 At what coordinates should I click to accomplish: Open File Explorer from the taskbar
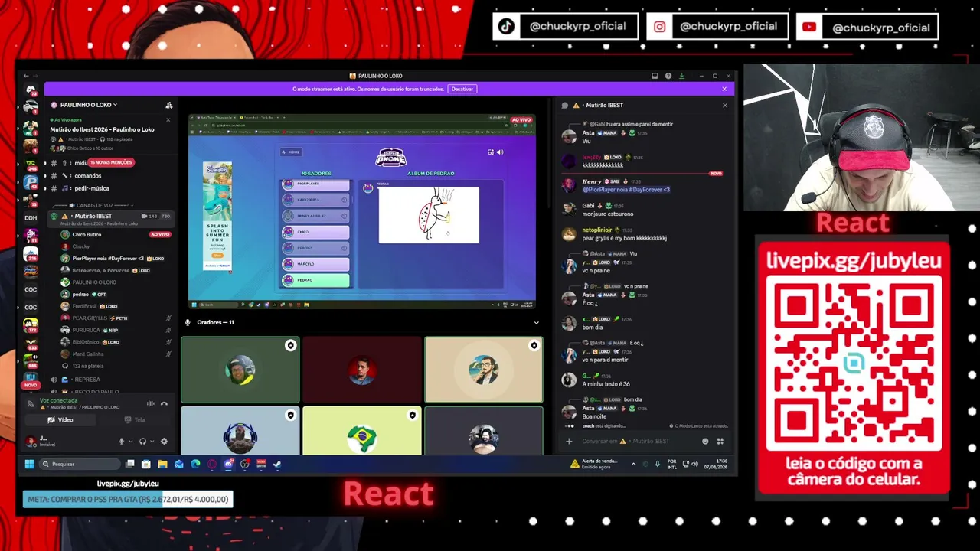click(162, 464)
